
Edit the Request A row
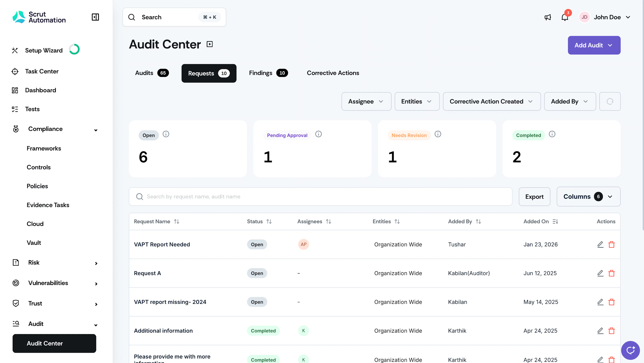(x=600, y=273)
